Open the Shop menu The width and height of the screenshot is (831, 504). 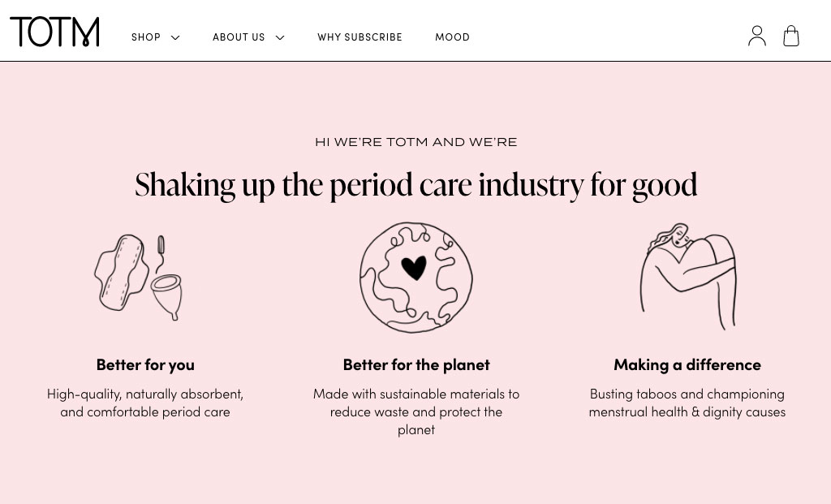click(146, 37)
